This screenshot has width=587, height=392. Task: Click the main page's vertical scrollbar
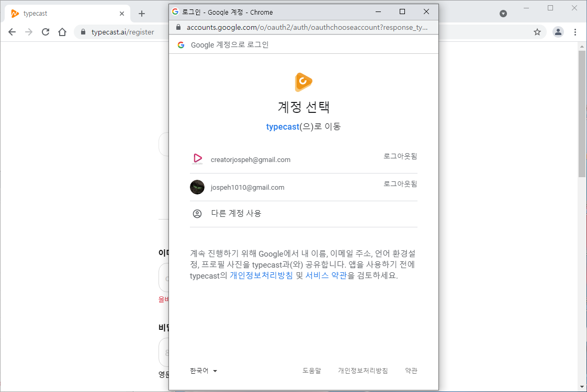(x=582, y=113)
